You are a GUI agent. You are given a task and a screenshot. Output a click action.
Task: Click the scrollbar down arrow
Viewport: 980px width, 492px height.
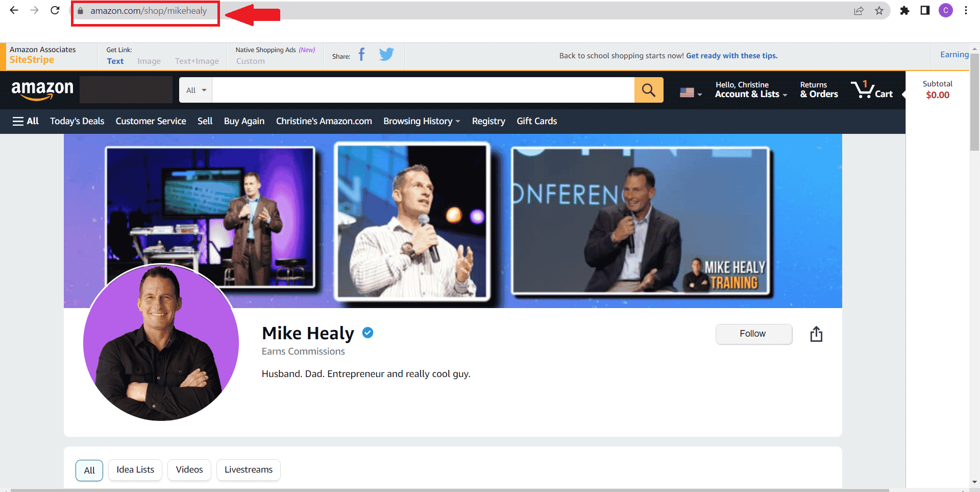click(974, 482)
